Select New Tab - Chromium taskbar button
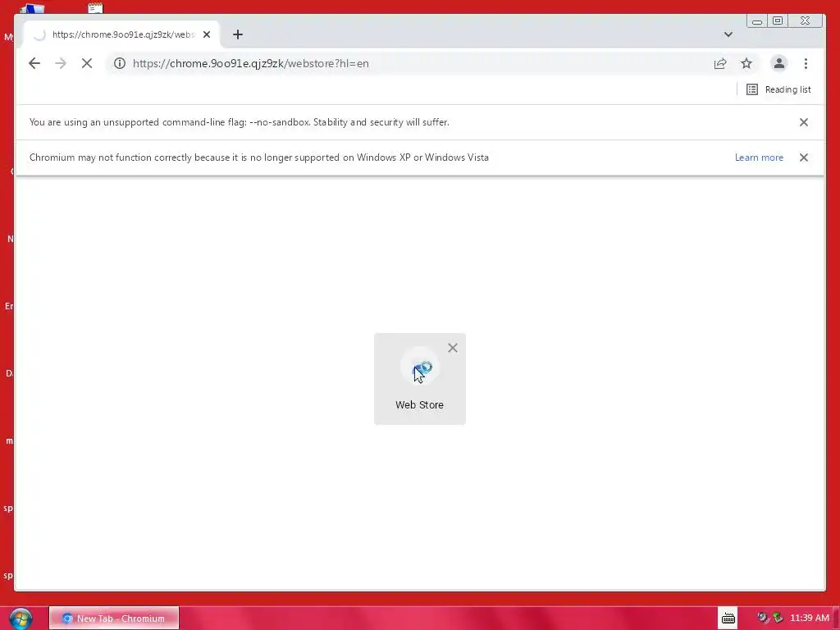840x630 pixels. (x=114, y=619)
